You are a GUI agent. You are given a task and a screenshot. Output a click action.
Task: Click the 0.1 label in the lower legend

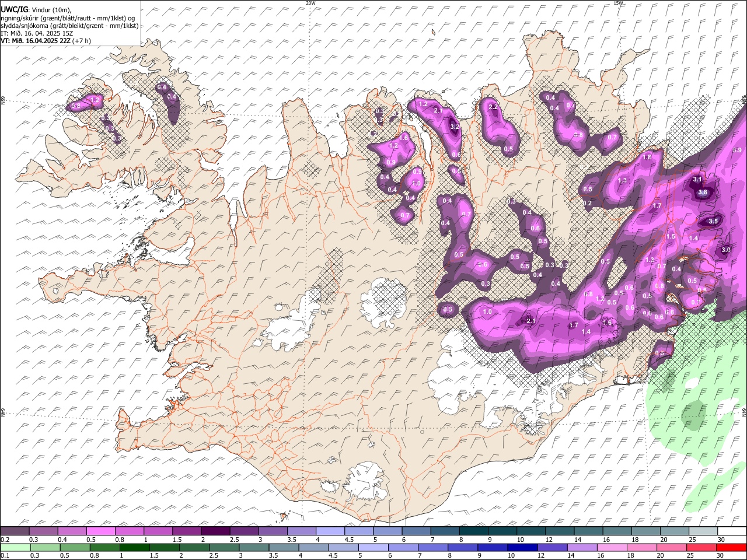point(5,555)
